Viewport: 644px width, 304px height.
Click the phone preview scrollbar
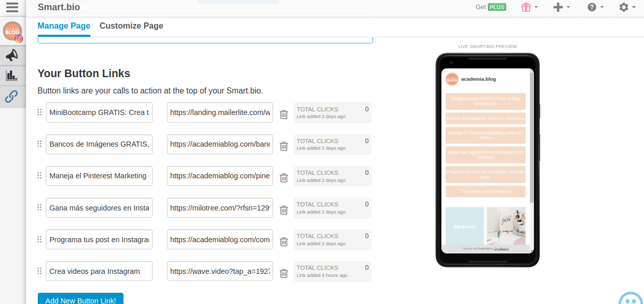coord(532,137)
